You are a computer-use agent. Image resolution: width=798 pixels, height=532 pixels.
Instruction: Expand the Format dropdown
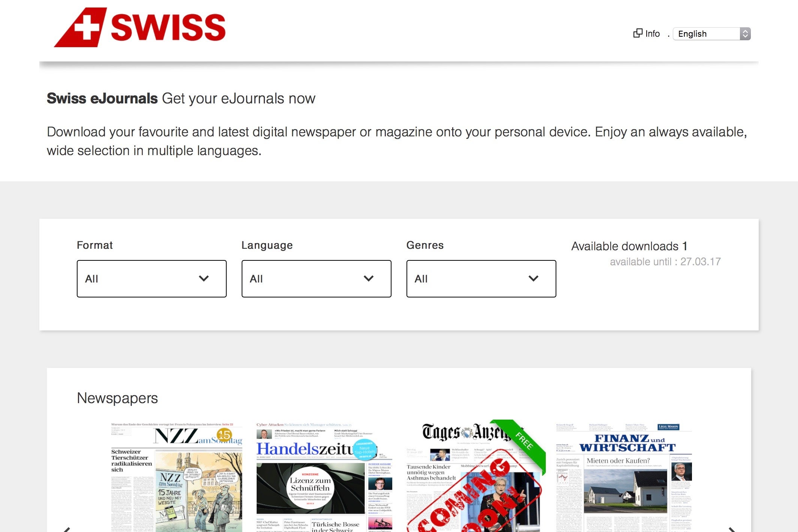(x=152, y=279)
